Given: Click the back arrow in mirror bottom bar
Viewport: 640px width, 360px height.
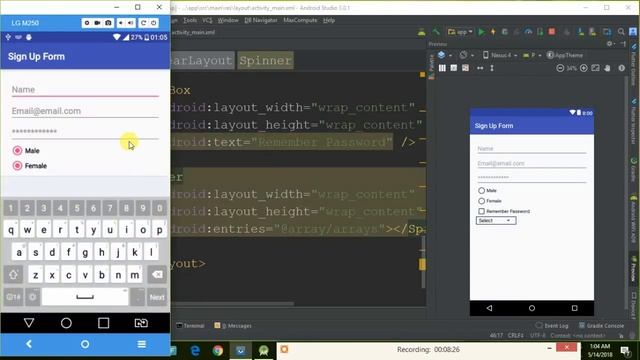Looking at the screenshot, I should [x=29, y=344].
